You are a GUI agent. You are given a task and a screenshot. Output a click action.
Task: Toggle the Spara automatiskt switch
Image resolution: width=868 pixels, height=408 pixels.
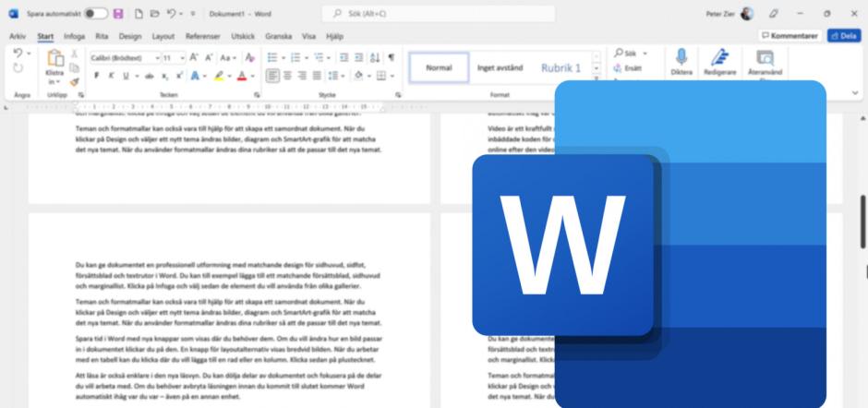tap(96, 14)
